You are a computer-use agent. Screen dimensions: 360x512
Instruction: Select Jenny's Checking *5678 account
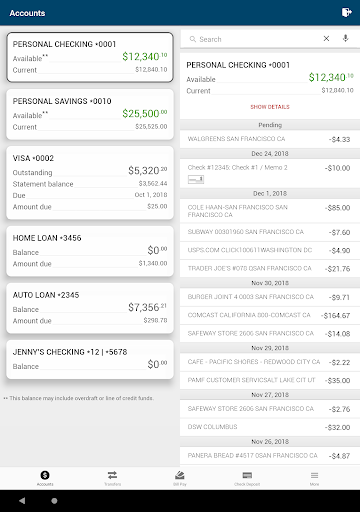(90, 360)
